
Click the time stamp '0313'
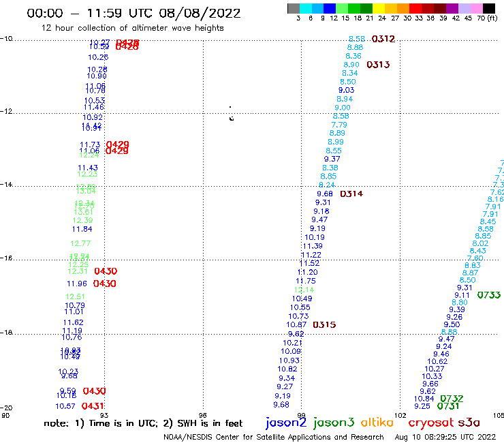pos(378,65)
